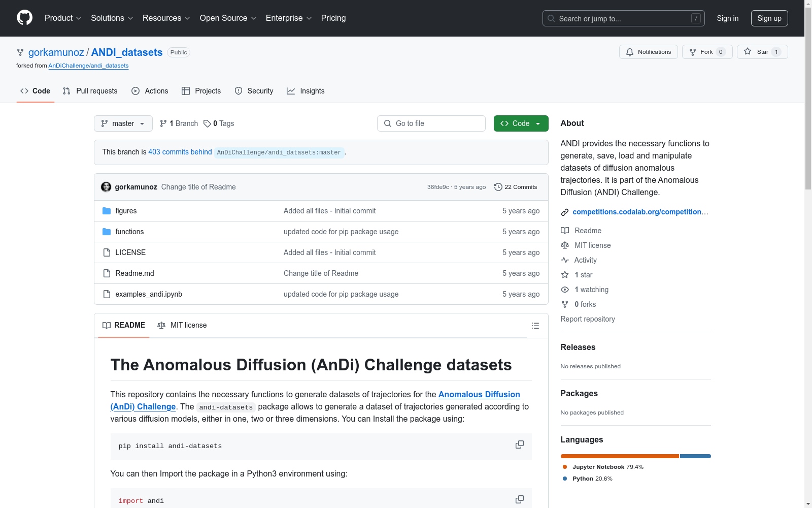Screen dimensions: 812x508
Task: Fork the repository with the Fork button
Action: click(x=707, y=52)
